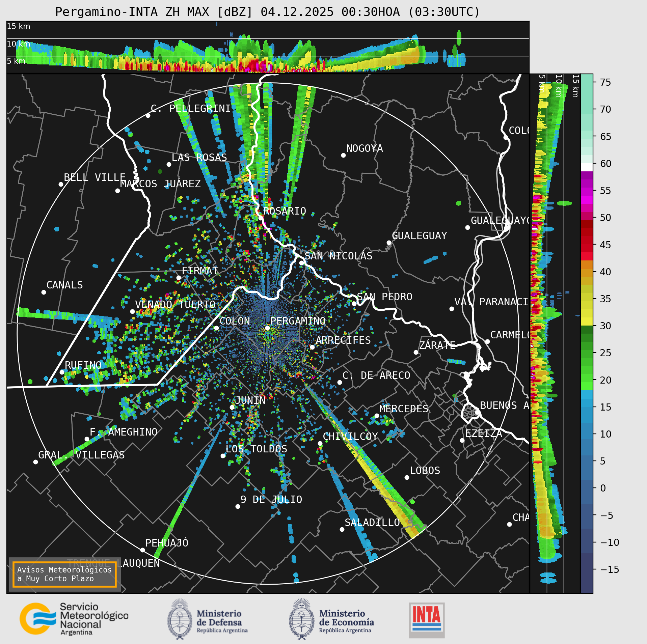Click the LOBOS city label
The image size is (647, 644).
click(425, 471)
